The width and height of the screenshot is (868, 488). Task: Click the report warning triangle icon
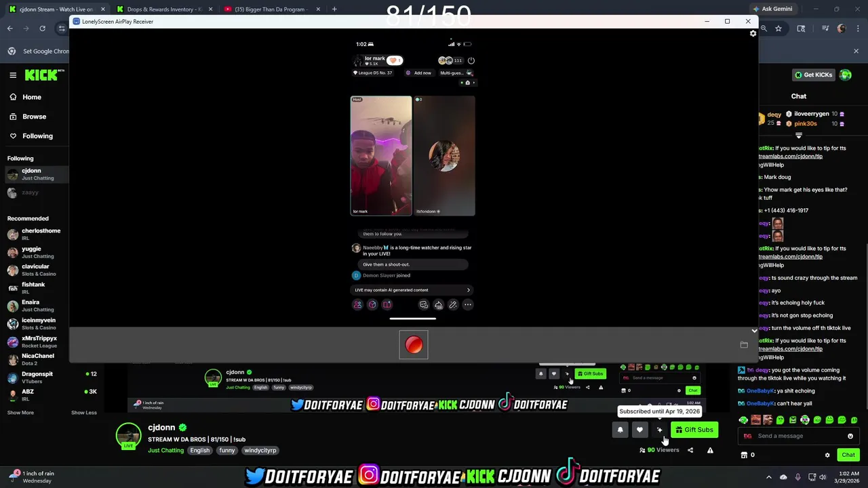[x=710, y=450]
